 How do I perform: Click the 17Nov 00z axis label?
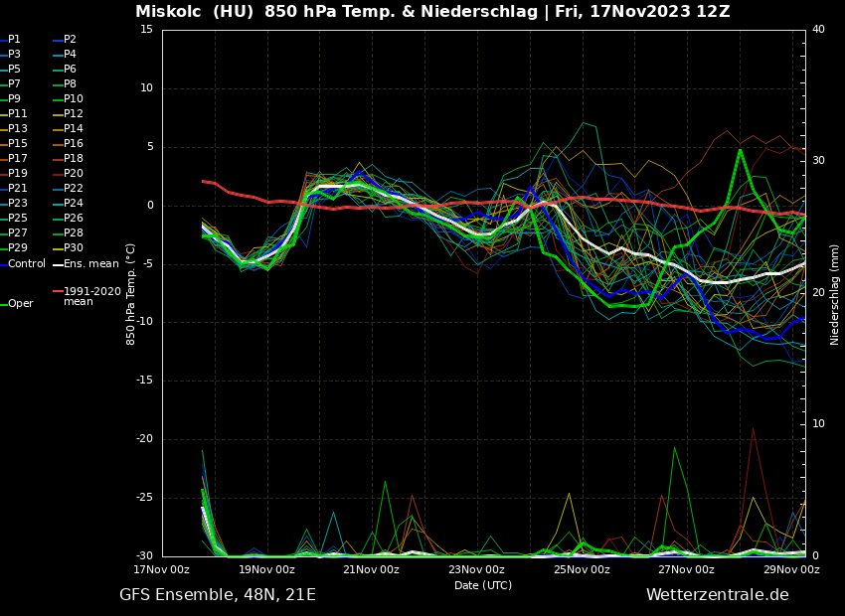(x=162, y=570)
